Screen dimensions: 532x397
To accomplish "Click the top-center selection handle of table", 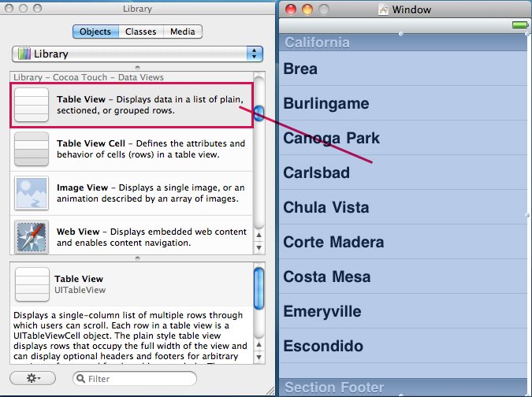I will point(401,34).
